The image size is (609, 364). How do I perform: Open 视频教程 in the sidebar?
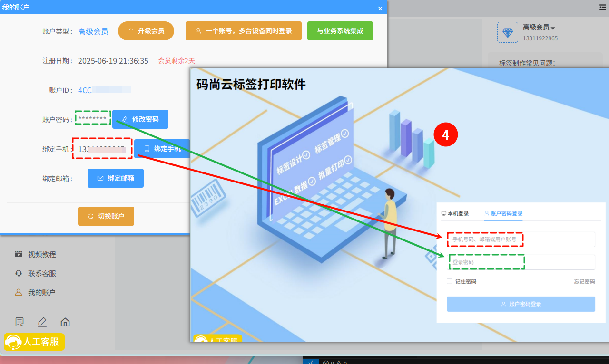(x=42, y=255)
